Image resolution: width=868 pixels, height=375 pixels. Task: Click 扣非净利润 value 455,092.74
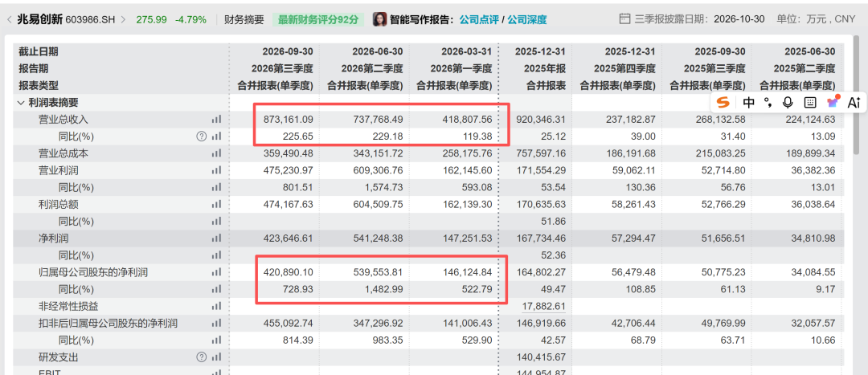click(287, 323)
